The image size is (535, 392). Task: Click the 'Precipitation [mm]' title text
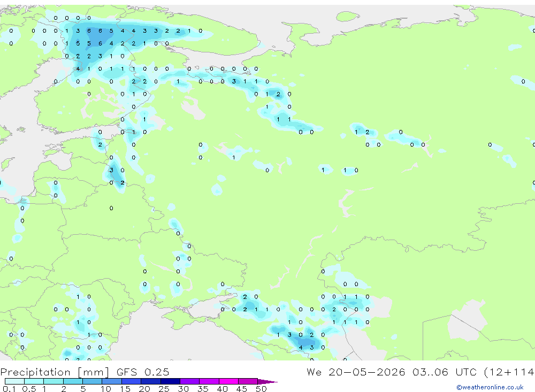coord(55,372)
